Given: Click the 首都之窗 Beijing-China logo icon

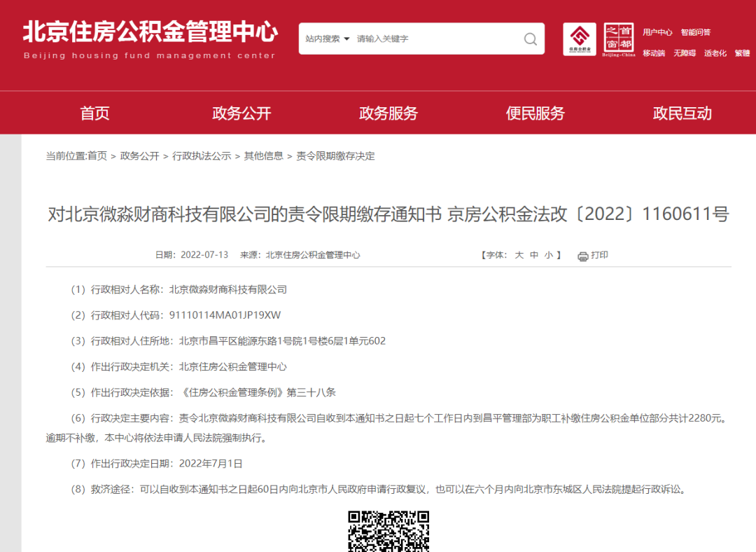Looking at the screenshot, I should point(619,39).
